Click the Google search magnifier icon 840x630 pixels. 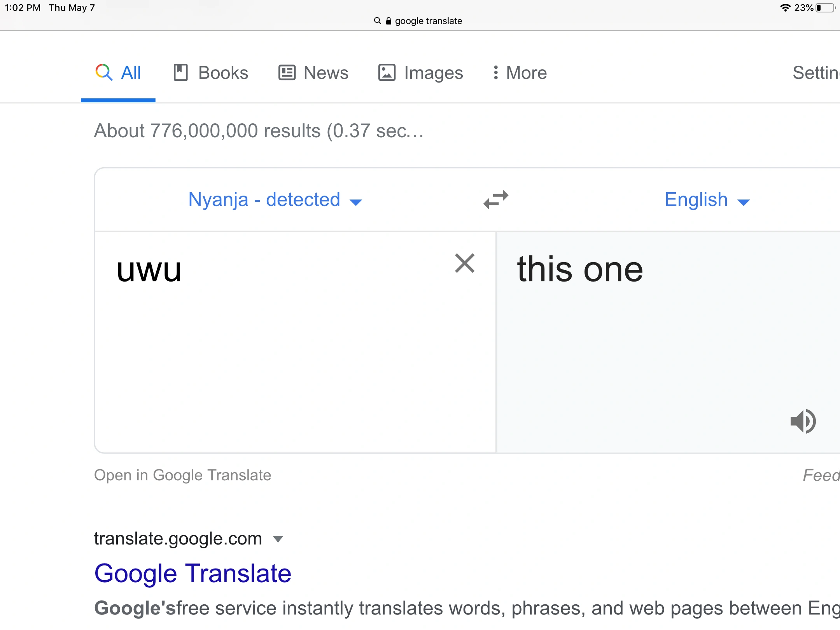104,72
